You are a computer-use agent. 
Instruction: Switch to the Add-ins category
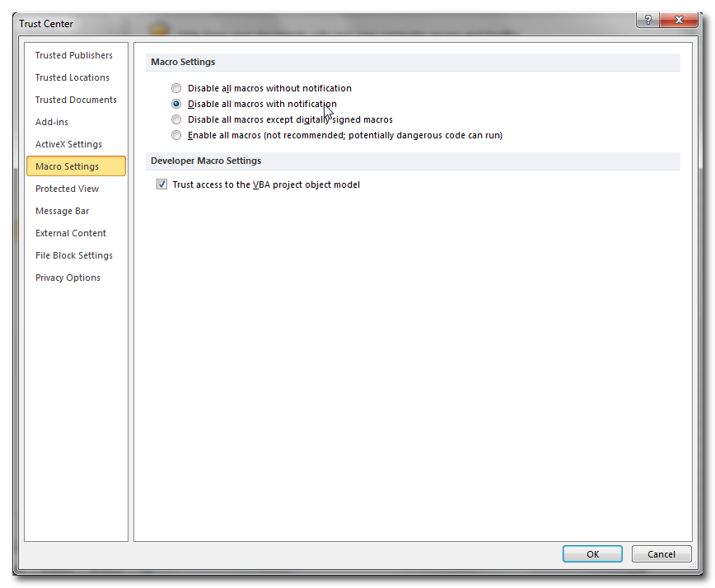coord(51,122)
